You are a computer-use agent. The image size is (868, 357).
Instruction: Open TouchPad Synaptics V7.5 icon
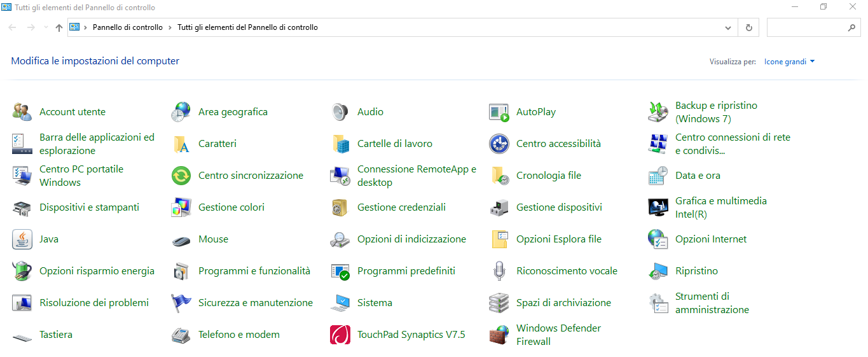click(x=340, y=335)
